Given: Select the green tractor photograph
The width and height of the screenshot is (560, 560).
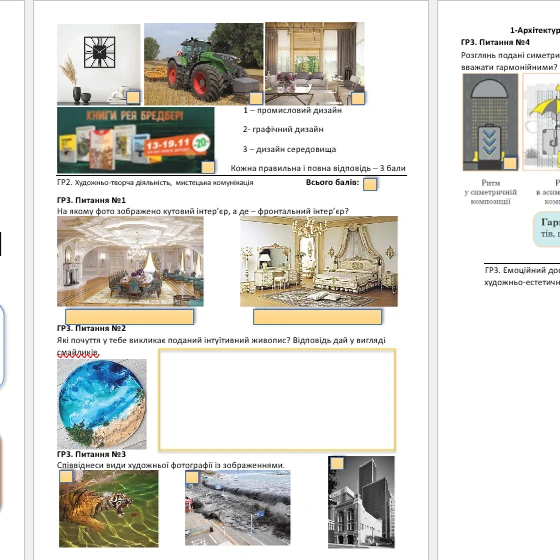Looking at the screenshot, I should tap(204, 64).
